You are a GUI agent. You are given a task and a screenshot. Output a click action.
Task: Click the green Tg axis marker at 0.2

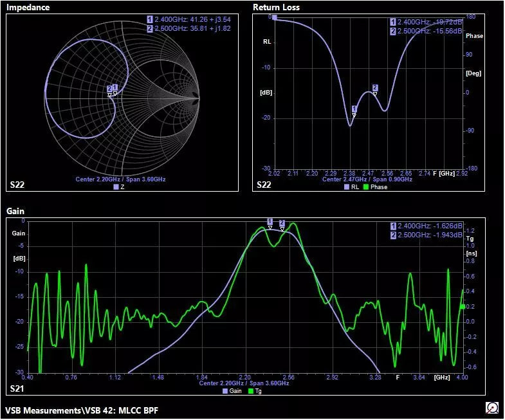pos(463,307)
